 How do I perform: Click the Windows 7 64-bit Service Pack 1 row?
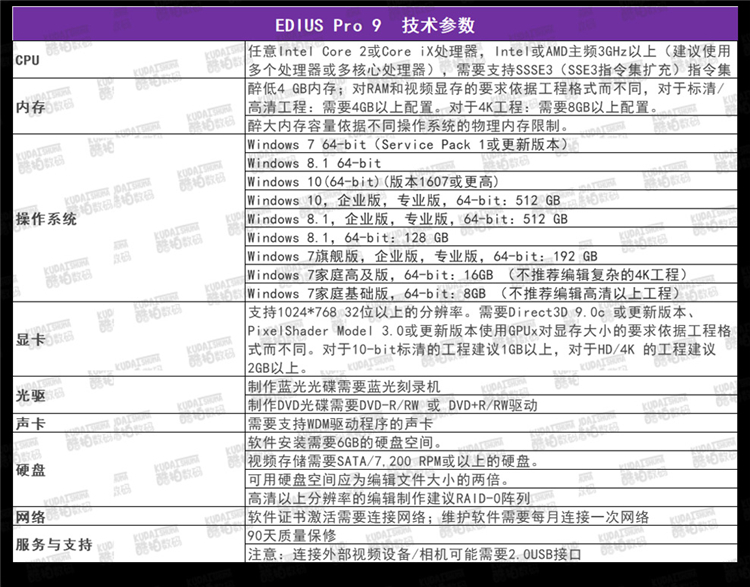click(x=408, y=145)
